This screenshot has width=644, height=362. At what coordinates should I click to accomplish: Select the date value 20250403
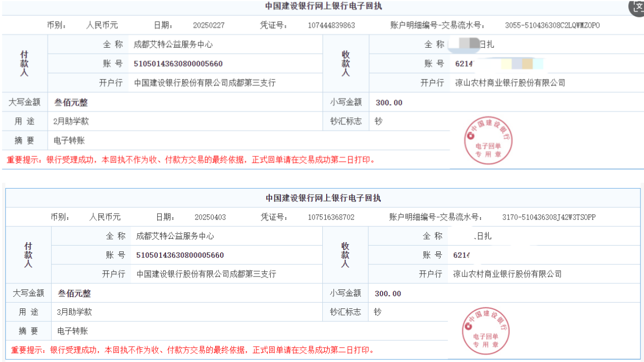click(210, 217)
